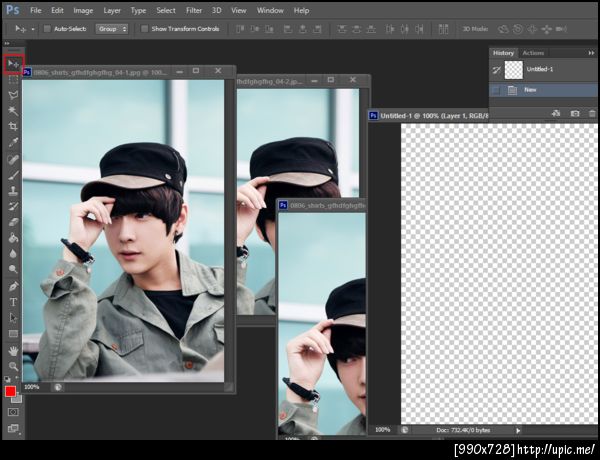Open the Window menu
Image resolution: width=600 pixels, height=460 pixels.
click(270, 10)
